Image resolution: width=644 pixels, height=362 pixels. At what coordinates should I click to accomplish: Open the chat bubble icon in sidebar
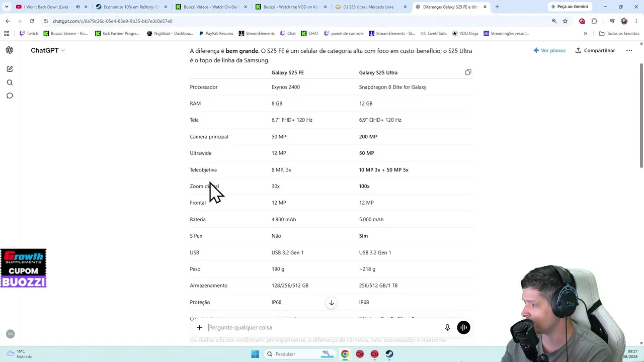[10, 96]
